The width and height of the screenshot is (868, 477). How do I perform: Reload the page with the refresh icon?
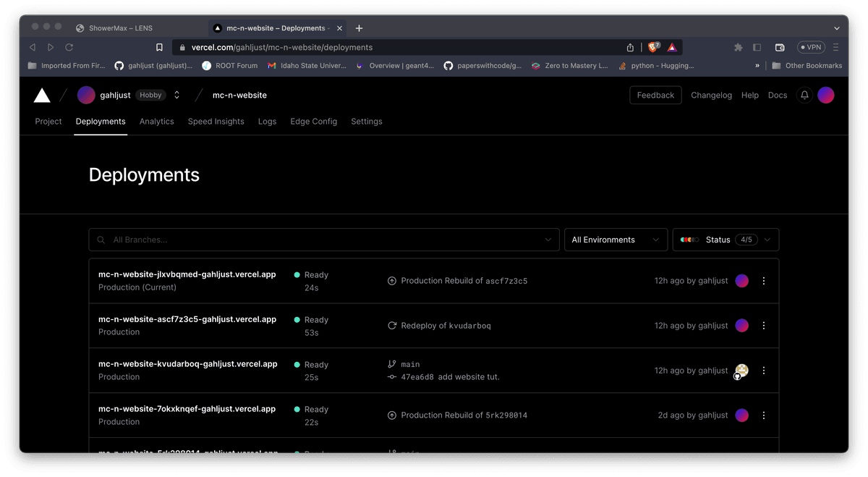pyautogui.click(x=69, y=47)
